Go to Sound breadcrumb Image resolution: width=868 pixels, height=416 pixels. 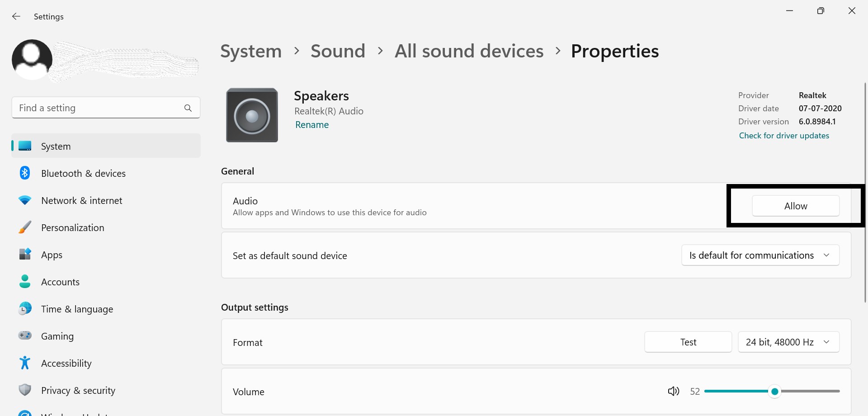pos(338,51)
